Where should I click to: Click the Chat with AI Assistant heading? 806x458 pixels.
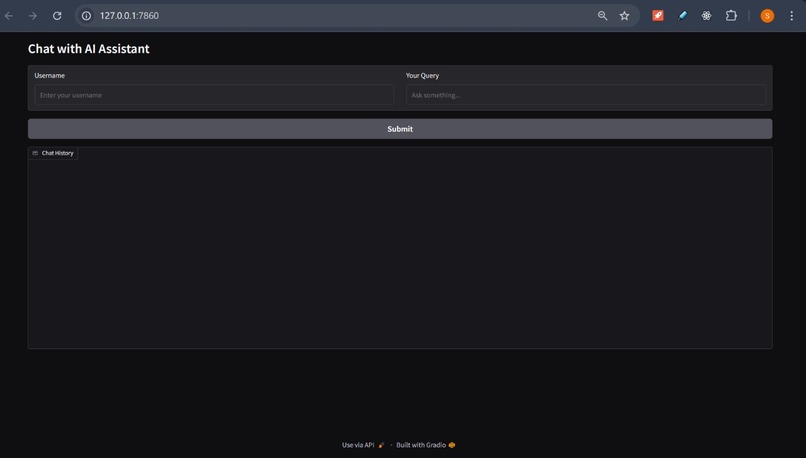tap(88, 49)
